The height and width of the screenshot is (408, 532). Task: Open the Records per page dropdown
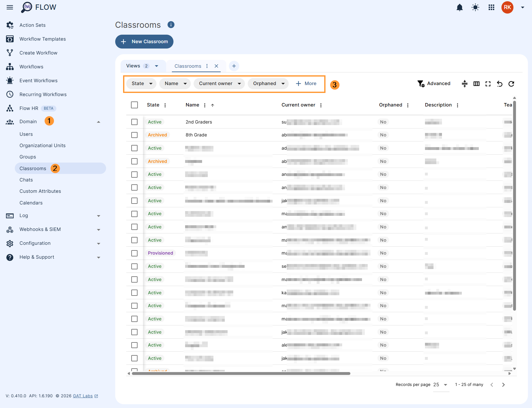[x=441, y=385]
